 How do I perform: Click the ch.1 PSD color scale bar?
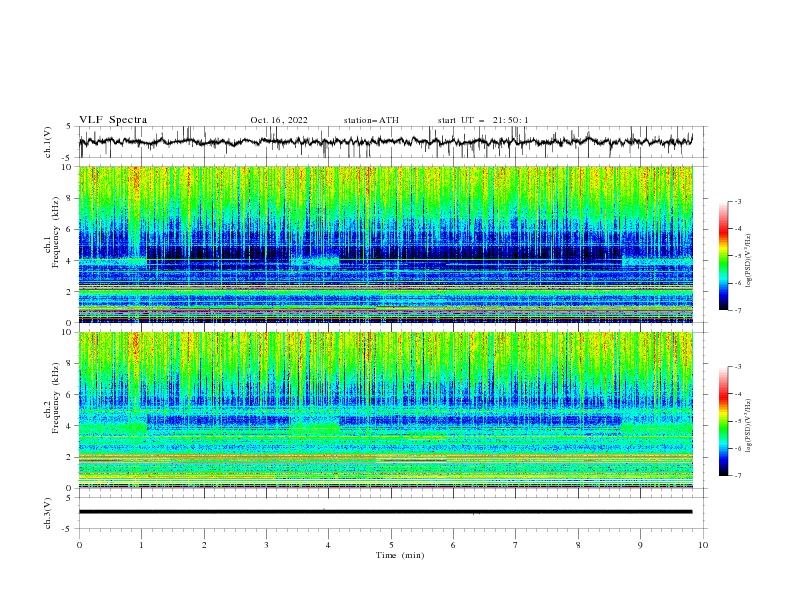(x=723, y=256)
